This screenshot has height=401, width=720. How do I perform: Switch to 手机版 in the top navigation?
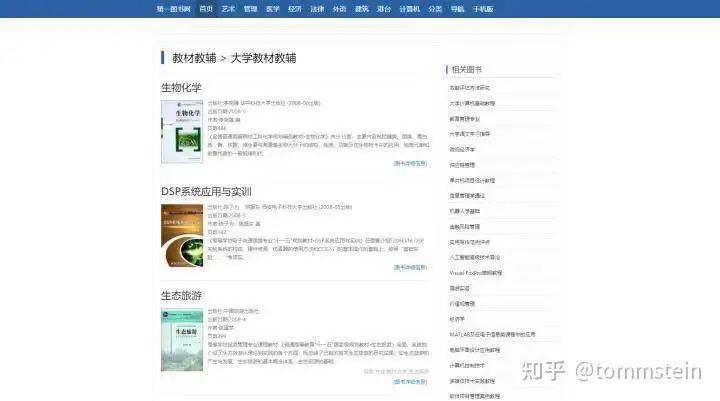[483, 9]
